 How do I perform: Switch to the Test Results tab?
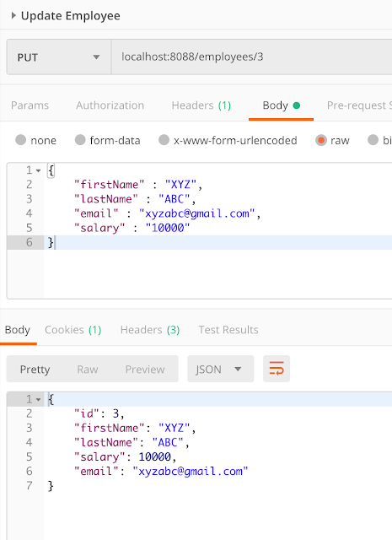[228, 330]
